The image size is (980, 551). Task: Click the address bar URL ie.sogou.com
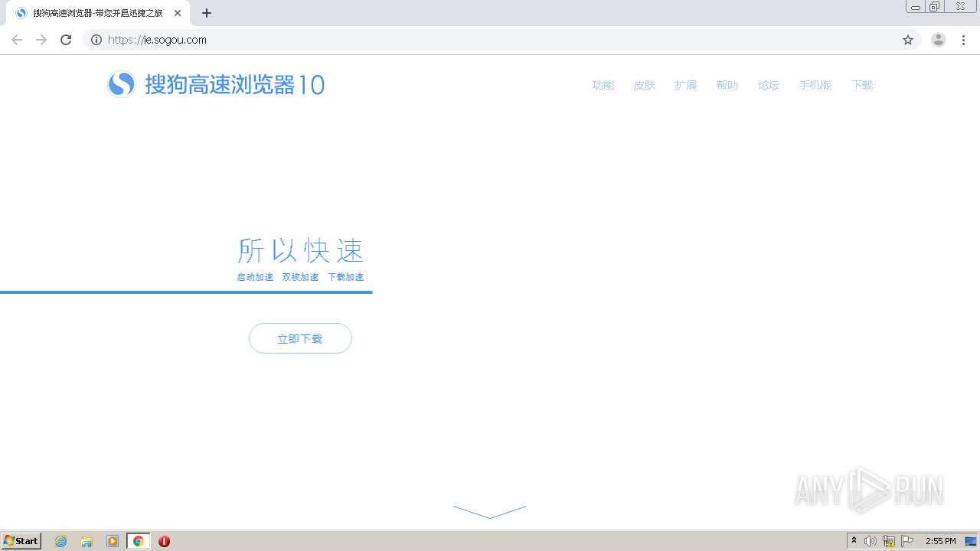coord(158,40)
